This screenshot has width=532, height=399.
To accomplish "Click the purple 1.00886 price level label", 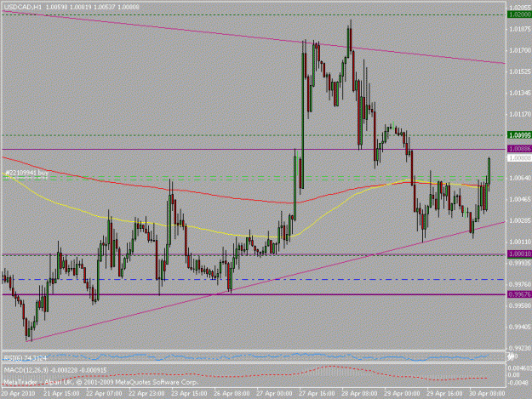I will 519,149.
